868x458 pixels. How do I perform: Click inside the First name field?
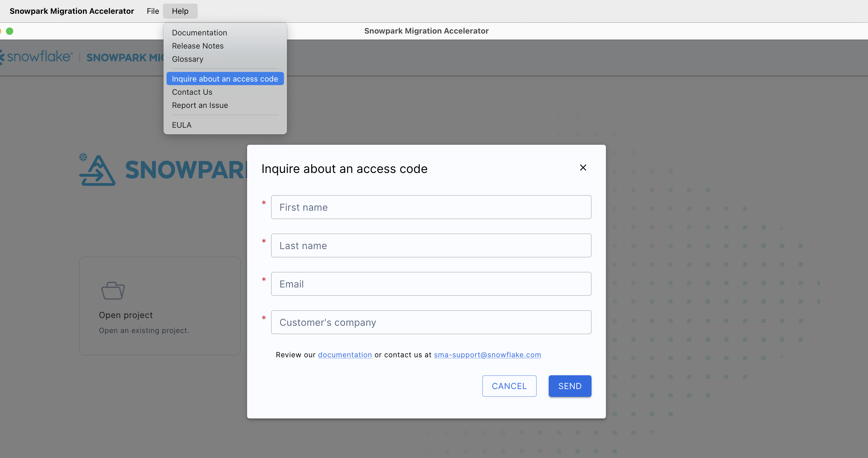[x=431, y=207]
